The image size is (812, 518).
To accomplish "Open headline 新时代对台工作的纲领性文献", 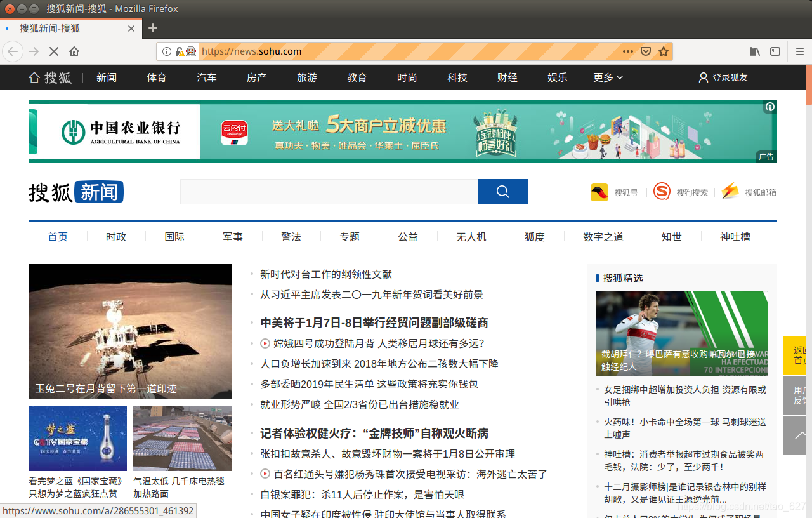I will [326, 274].
